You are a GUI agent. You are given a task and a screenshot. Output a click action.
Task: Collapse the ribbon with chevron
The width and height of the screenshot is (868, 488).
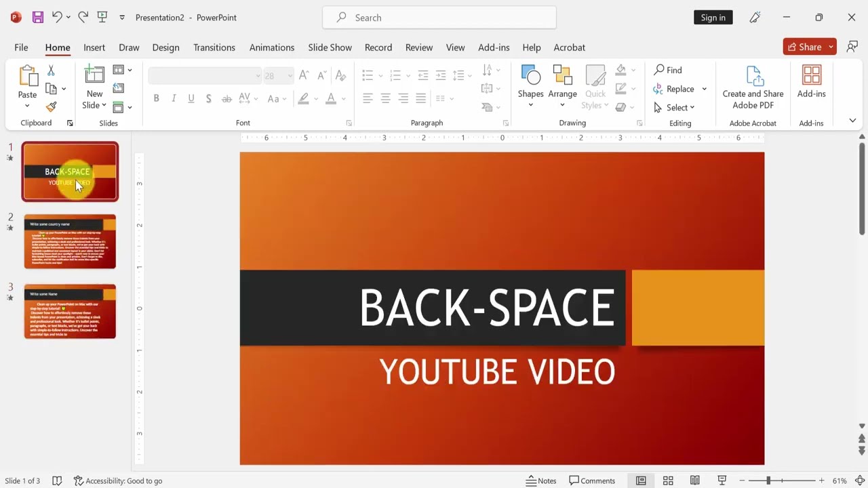point(852,121)
